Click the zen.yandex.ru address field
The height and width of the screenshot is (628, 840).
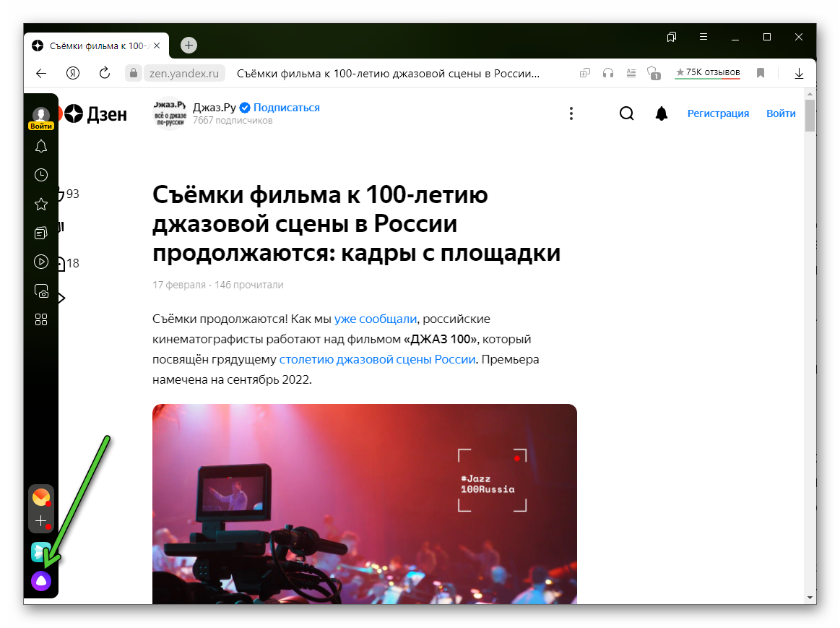click(183, 73)
